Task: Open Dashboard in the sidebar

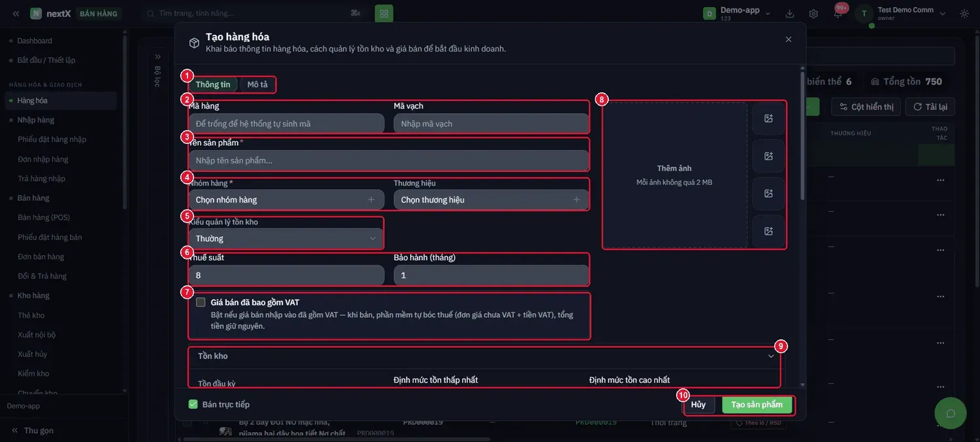Action: [35, 41]
